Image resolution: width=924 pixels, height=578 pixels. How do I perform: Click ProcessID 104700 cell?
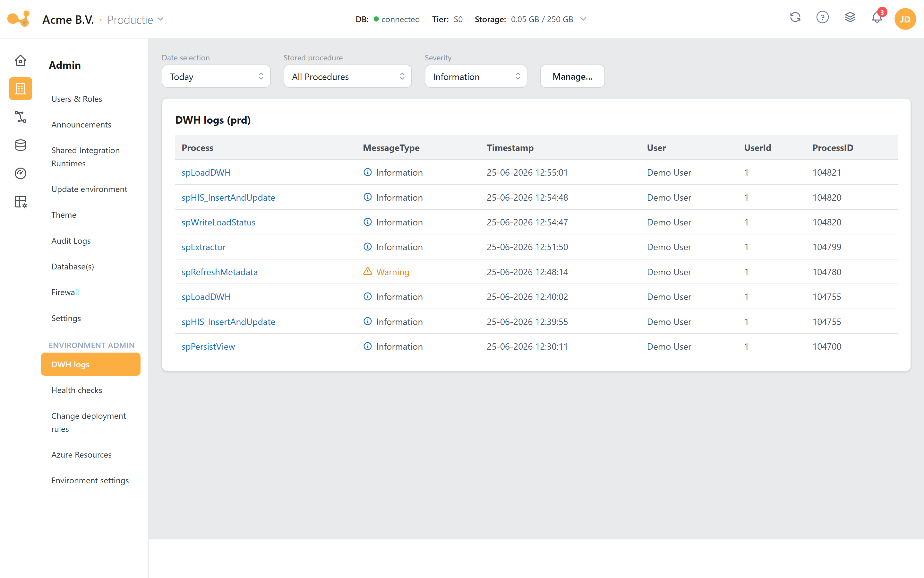click(x=827, y=346)
